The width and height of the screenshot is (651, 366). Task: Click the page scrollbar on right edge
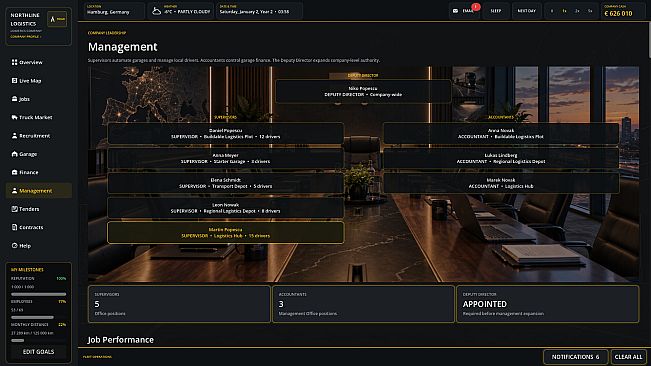point(649,39)
